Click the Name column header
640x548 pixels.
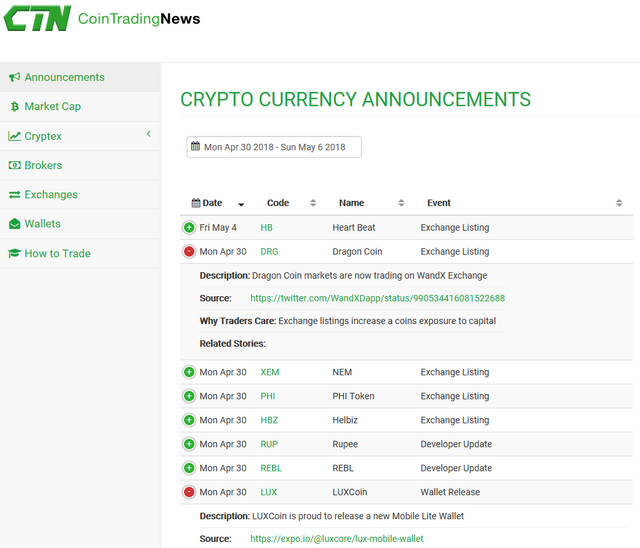pyautogui.click(x=351, y=203)
